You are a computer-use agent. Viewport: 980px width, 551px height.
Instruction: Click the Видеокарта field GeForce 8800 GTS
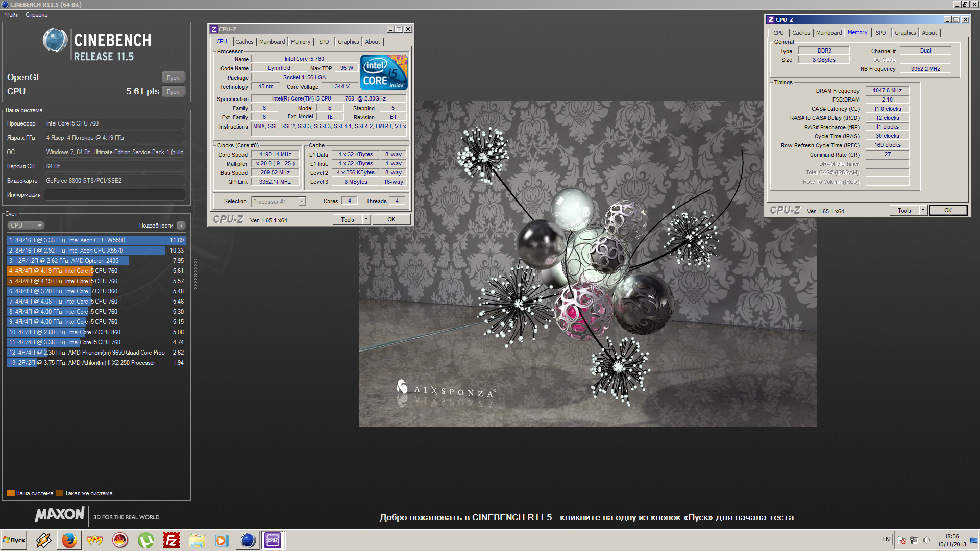click(x=114, y=181)
